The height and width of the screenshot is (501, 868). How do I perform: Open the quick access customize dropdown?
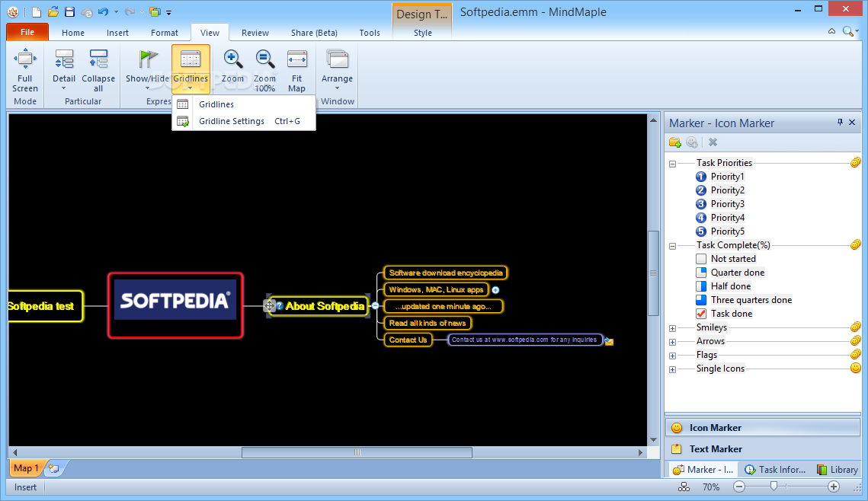169,12
